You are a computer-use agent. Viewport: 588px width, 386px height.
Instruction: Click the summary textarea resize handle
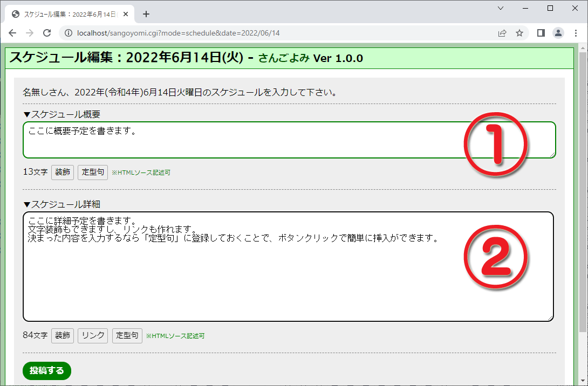(x=552, y=155)
